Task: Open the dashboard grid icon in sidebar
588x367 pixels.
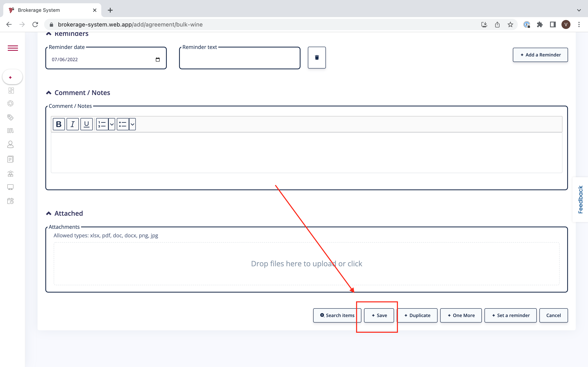Action: (x=11, y=91)
